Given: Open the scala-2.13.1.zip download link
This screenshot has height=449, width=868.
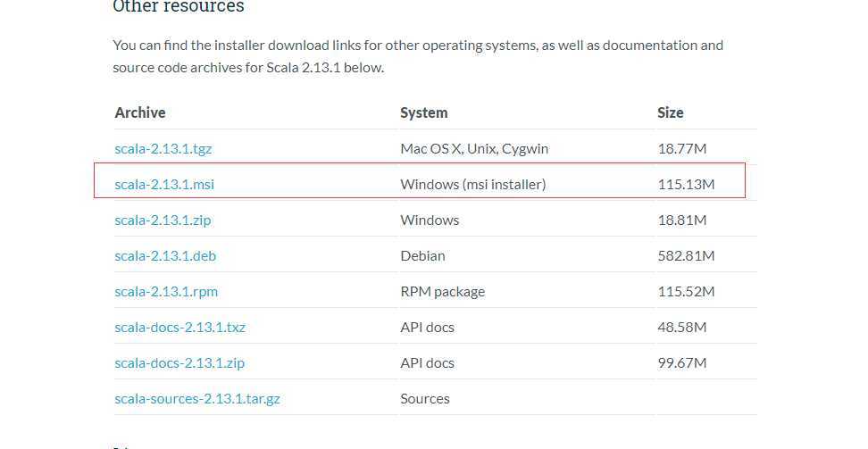Looking at the screenshot, I should click(x=163, y=220).
